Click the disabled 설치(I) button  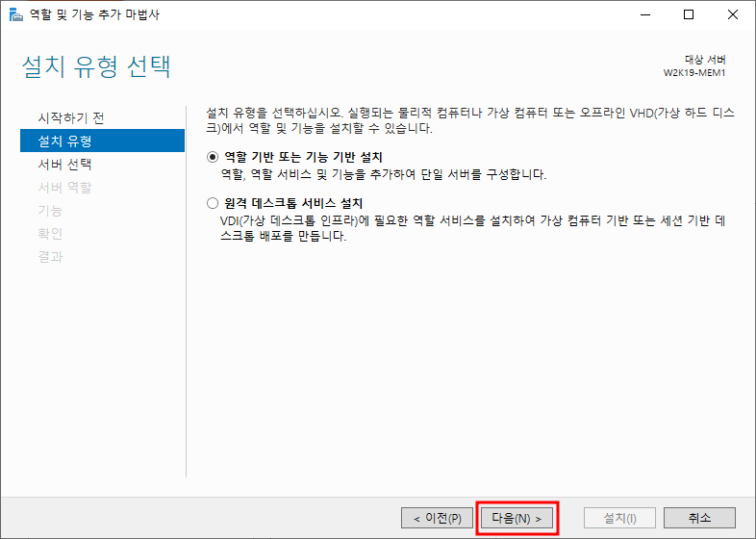(619, 518)
